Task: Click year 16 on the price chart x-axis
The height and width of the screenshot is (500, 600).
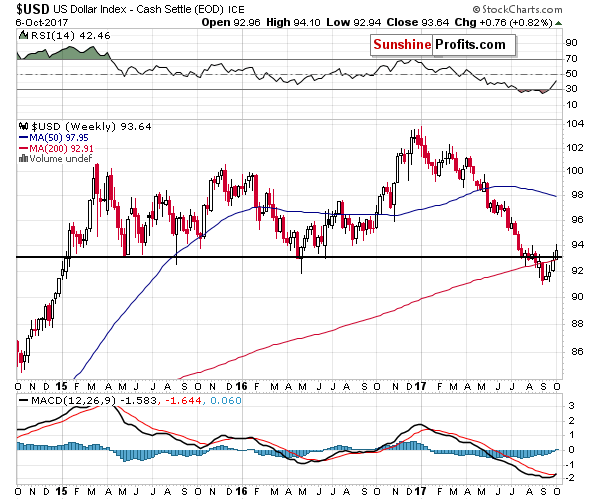Action: tap(241, 386)
